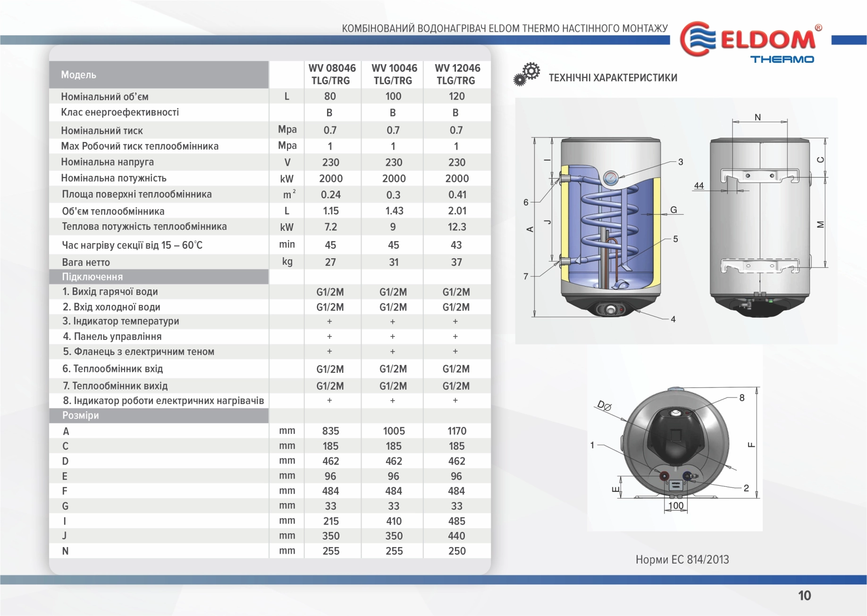Image resolution: width=867 pixels, height=616 pixels.
Task: Click the Норми ЕС 814/2013 text
Action: [682, 559]
